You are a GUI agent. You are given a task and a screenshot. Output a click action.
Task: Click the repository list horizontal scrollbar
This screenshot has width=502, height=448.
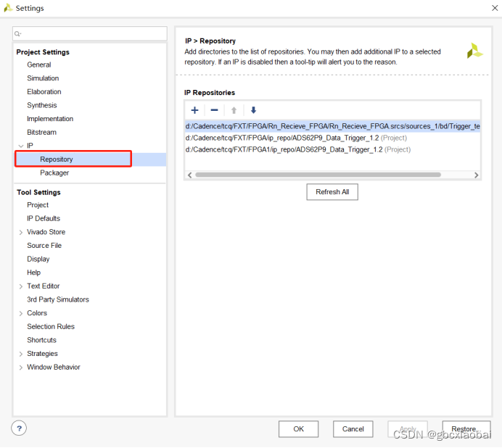pos(318,175)
